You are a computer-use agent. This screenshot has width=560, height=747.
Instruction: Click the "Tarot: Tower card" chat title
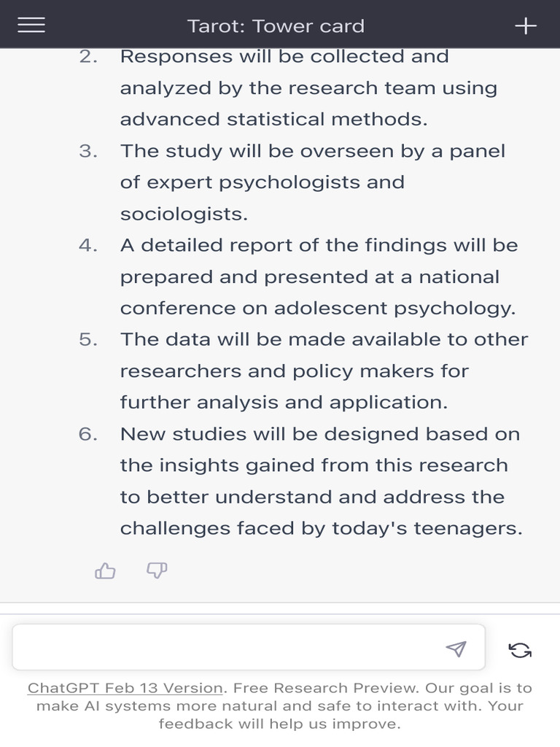(276, 26)
